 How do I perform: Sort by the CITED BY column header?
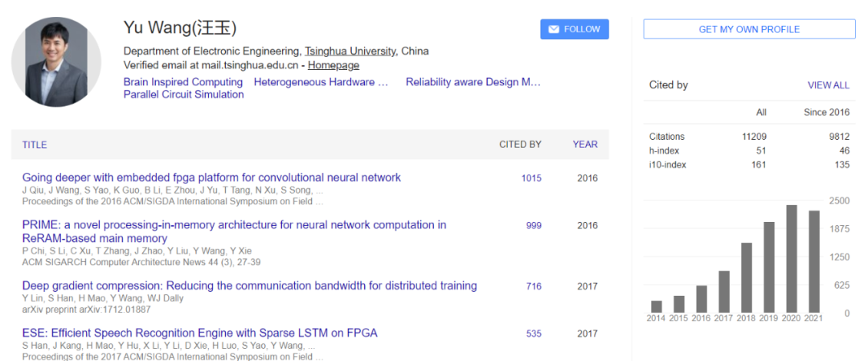[x=520, y=145]
